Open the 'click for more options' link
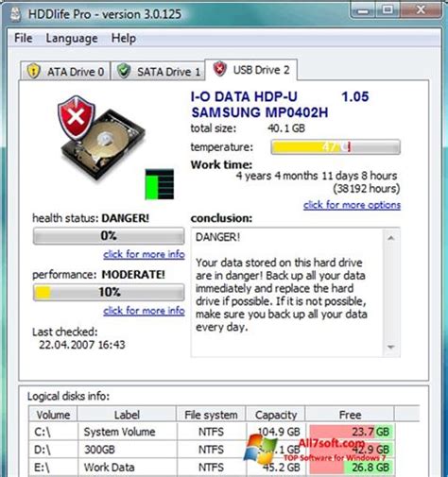This screenshot has height=477, width=448. (352, 205)
